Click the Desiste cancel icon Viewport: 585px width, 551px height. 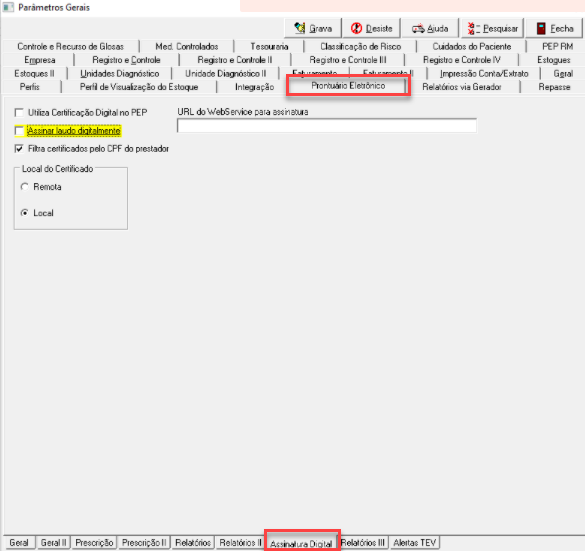coord(356,28)
